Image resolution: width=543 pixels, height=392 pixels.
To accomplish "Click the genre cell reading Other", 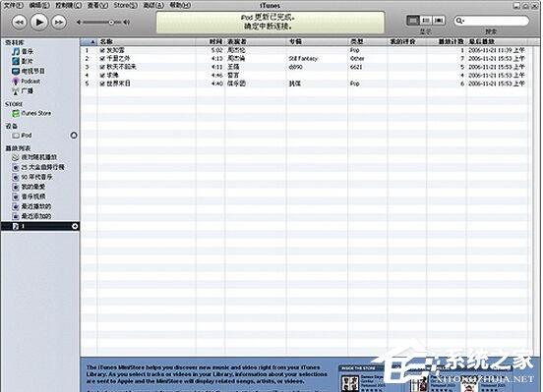I will pyautogui.click(x=357, y=59).
